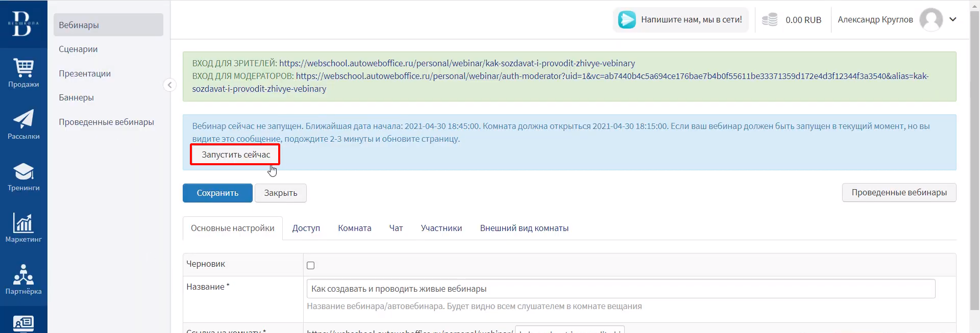The image size is (980, 333).
Task: Open the Сценарии menu item
Action: (x=78, y=49)
